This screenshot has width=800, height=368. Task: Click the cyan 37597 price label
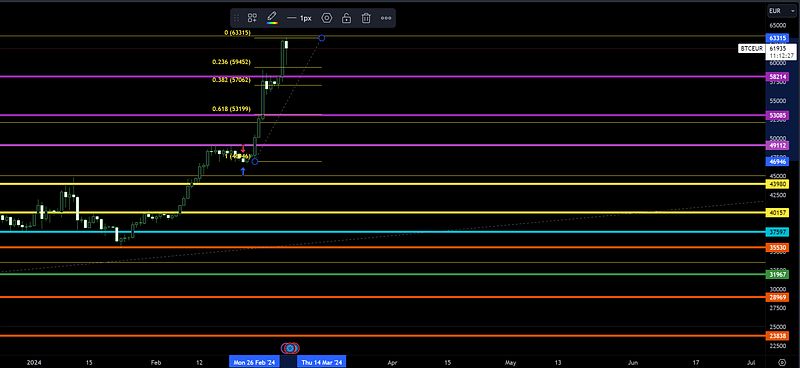click(777, 232)
